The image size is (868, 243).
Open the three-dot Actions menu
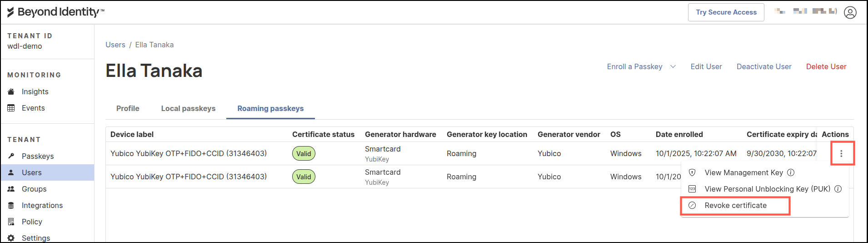click(841, 154)
